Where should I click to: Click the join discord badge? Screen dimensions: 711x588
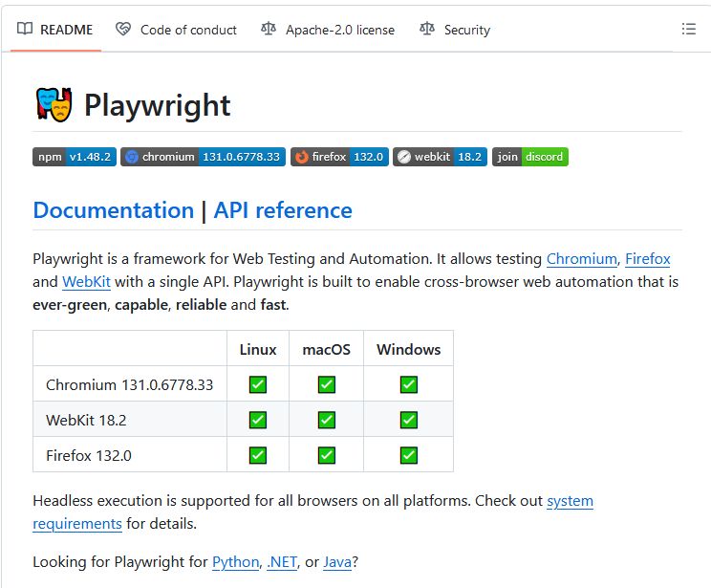tap(530, 157)
